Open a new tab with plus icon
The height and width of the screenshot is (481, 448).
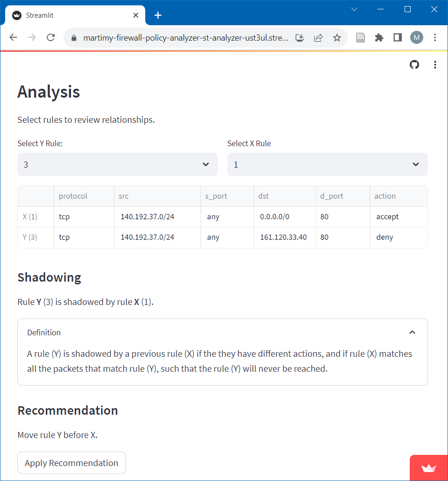pos(158,15)
